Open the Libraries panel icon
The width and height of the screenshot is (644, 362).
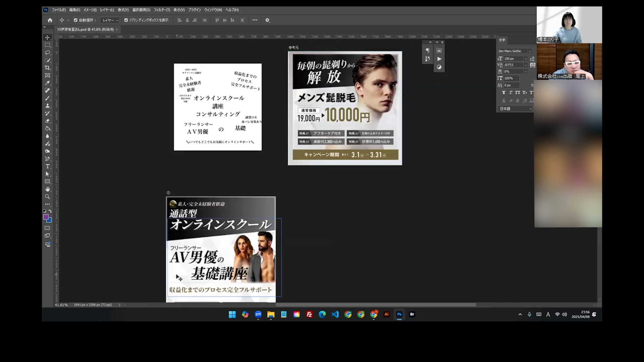pyautogui.click(x=439, y=51)
